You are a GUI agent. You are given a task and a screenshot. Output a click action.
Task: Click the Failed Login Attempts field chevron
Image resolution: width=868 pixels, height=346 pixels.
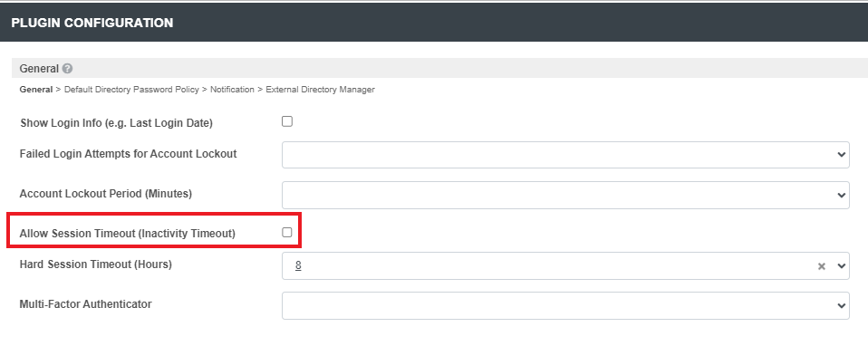(842, 155)
